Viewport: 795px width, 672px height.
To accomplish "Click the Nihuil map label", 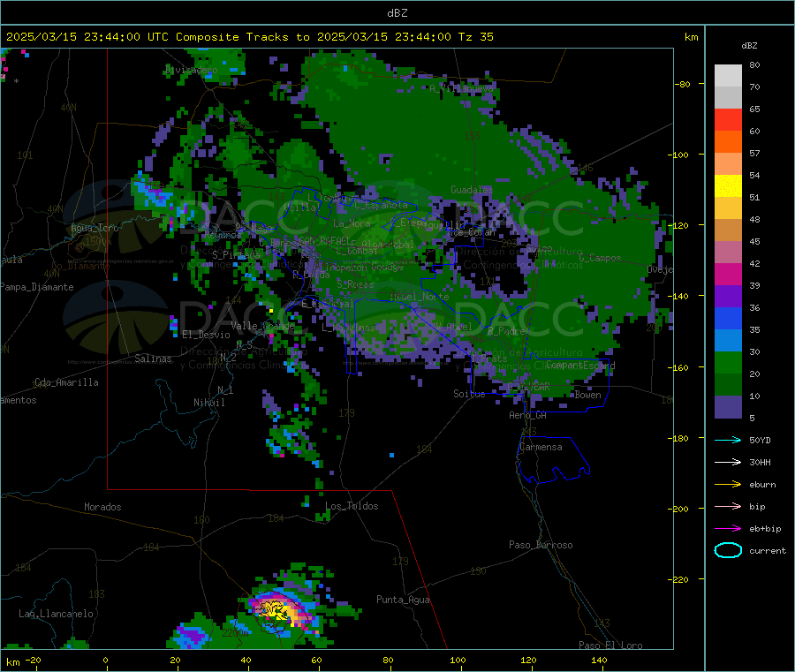I will click(x=208, y=403).
